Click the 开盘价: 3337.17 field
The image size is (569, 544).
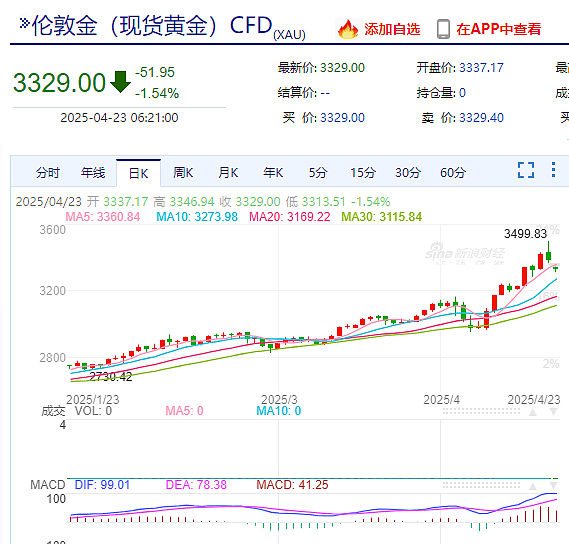pos(460,68)
